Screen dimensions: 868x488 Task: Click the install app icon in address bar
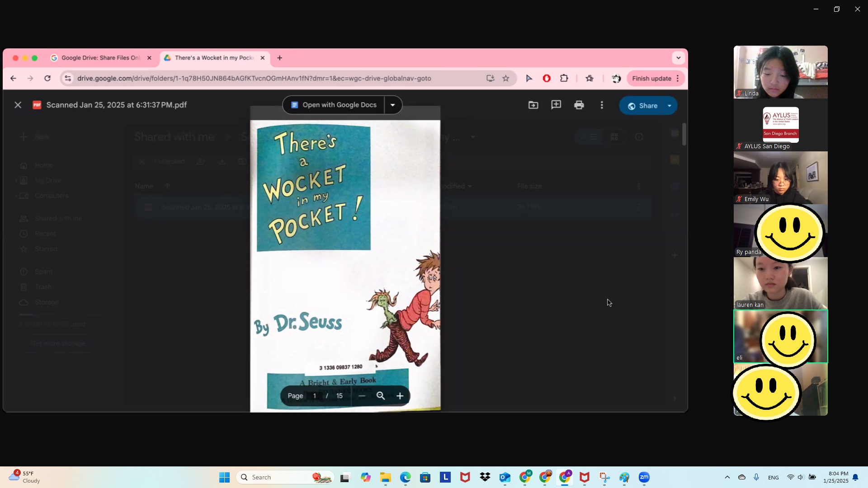tap(490, 78)
